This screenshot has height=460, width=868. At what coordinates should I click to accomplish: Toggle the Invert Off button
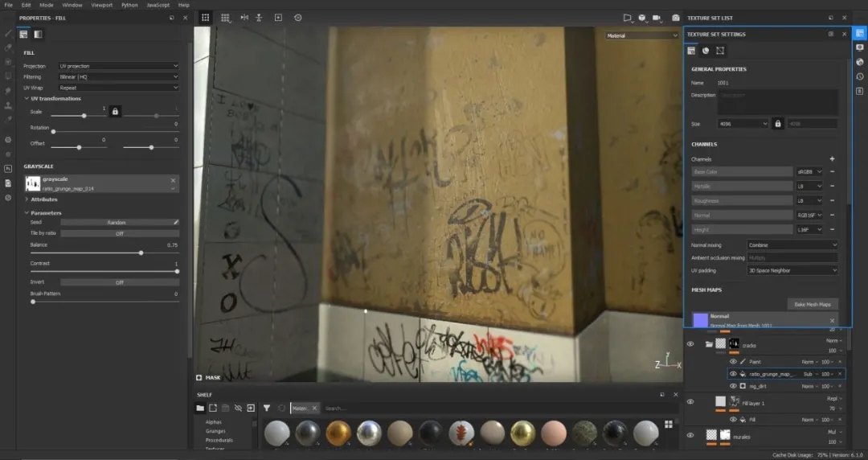pos(120,282)
